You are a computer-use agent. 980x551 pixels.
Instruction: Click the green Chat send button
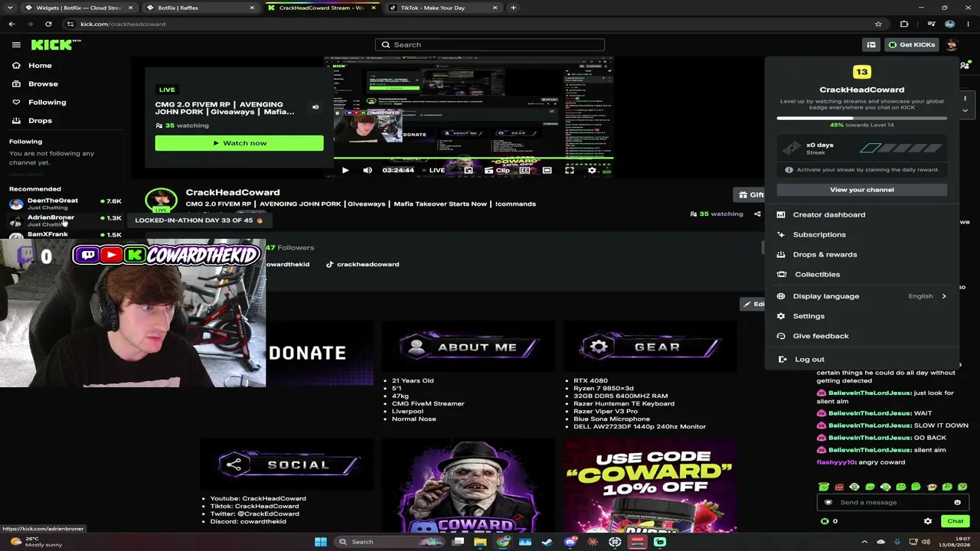pos(955,521)
